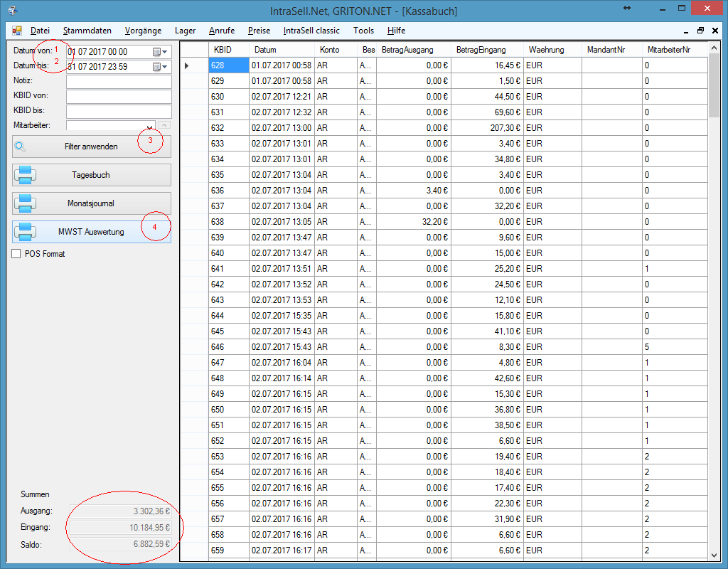
Task: Click the printer icon on Monatsjournal button
Action: point(25,203)
